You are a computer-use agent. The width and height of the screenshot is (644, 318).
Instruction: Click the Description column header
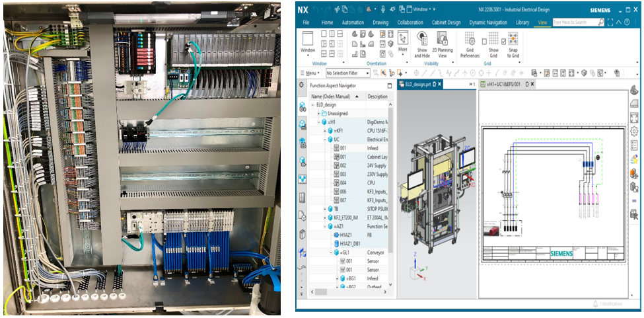(x=377, y=97)
